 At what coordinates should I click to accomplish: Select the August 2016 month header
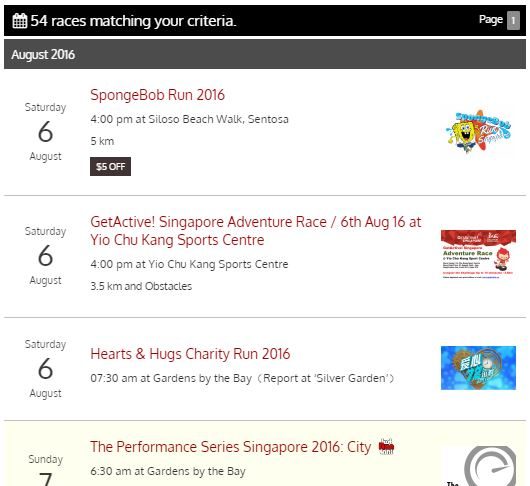265,54
